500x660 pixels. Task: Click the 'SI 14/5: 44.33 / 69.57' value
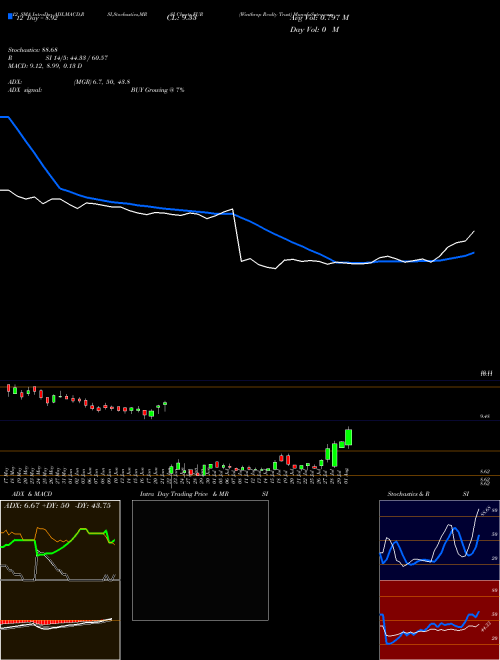tap(77, 58)
